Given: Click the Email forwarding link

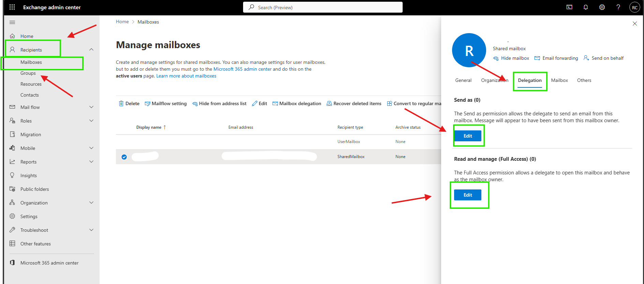Looking at the screenshot, I should pos(556,58).
